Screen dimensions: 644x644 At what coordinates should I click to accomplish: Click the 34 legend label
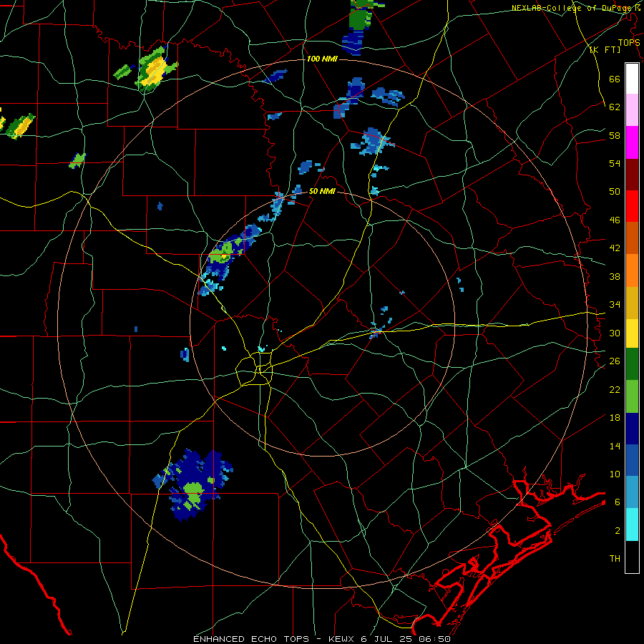[615, 304]
